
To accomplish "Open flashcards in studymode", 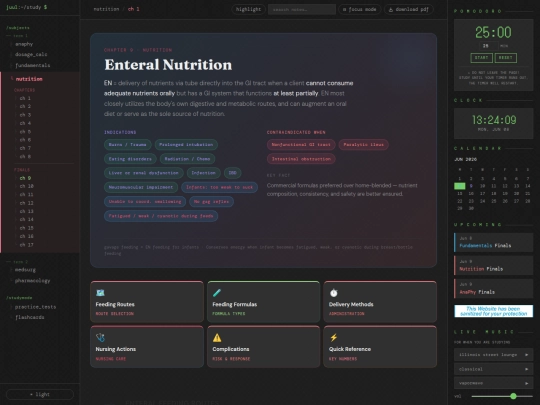I will pyautogui.click(x=30, y=317).
